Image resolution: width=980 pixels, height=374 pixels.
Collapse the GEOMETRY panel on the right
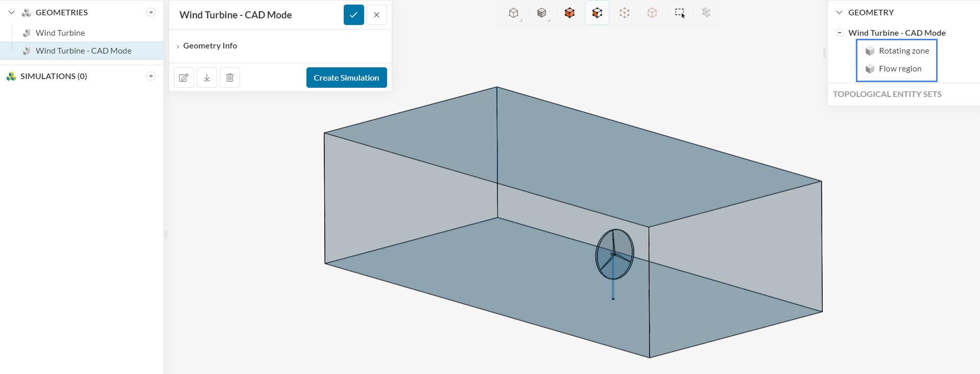[839, 12]
